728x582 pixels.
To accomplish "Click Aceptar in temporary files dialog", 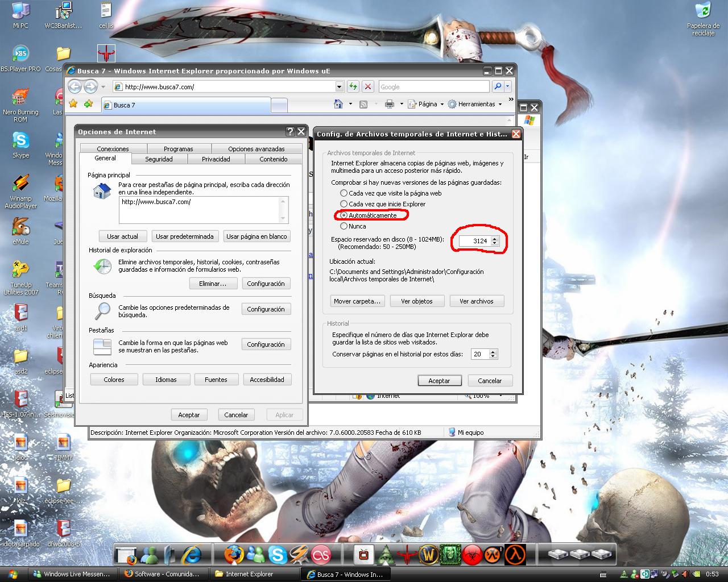I will coord(439,381).
